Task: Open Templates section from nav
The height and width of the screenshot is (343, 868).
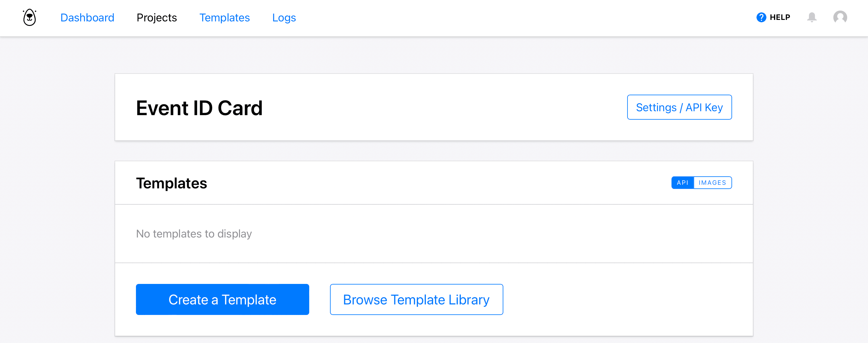Action: [224, 18]
